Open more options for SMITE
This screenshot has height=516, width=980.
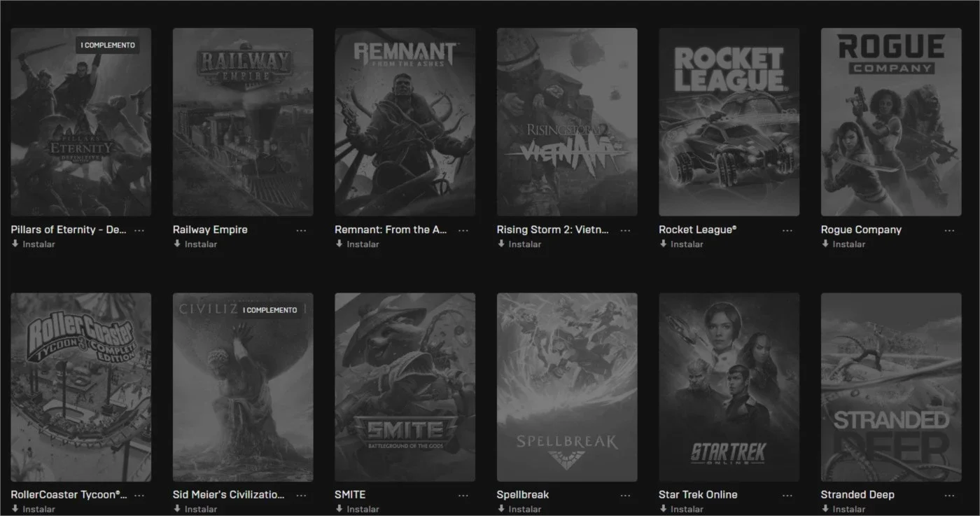[x=463, y=495]
